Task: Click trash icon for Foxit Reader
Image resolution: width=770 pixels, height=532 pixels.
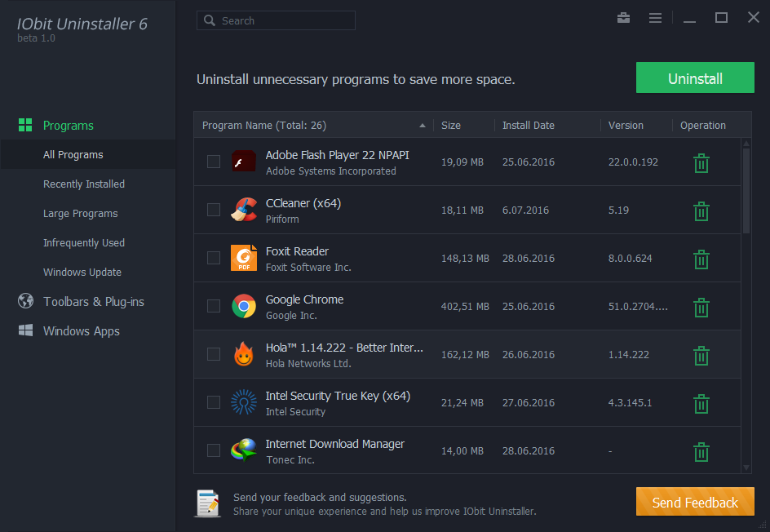Action: pyautogui.click(x=701, y=259)
